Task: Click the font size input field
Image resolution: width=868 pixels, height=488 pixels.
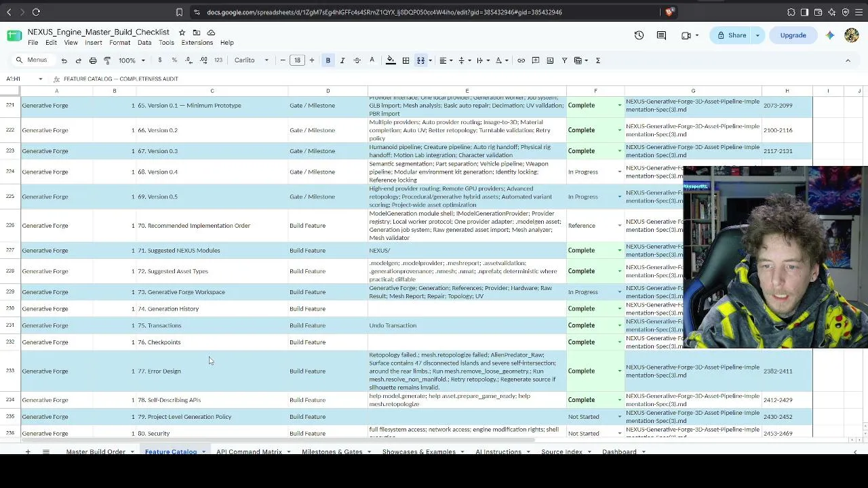Action: click(297, 60)
